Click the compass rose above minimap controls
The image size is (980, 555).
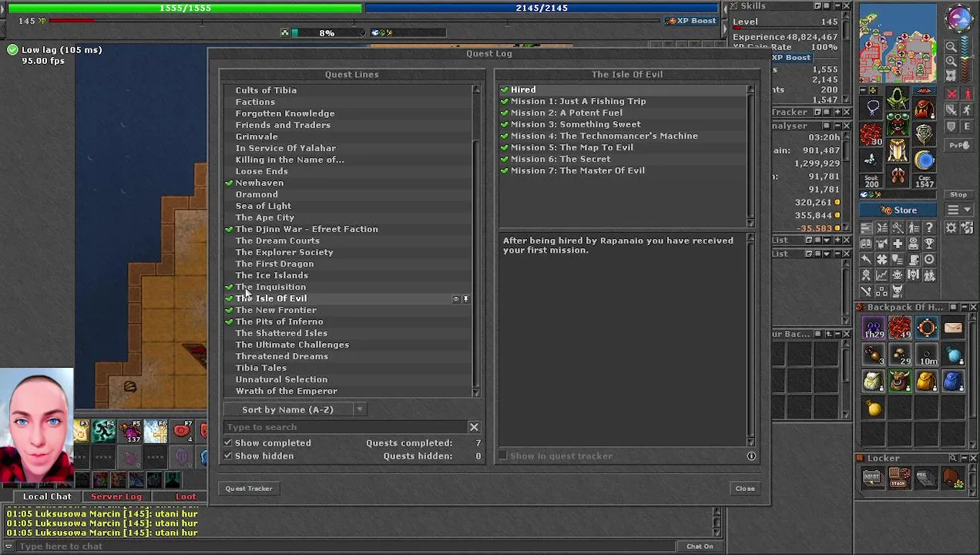click(959, 18)
